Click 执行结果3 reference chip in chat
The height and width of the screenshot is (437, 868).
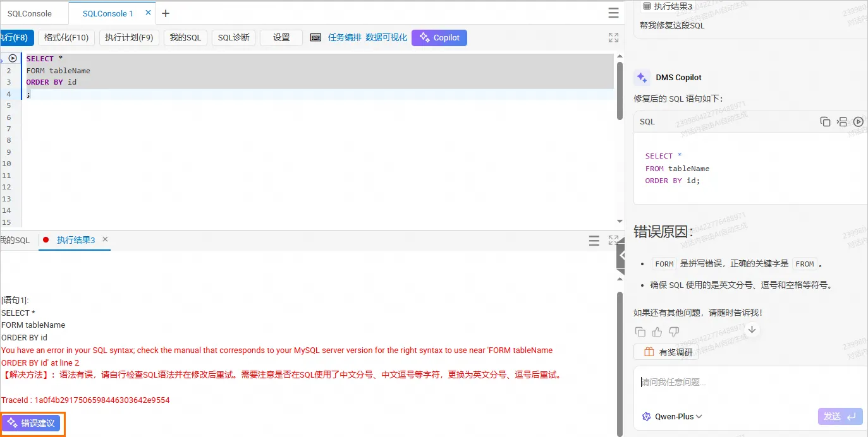tap(668, 6)
